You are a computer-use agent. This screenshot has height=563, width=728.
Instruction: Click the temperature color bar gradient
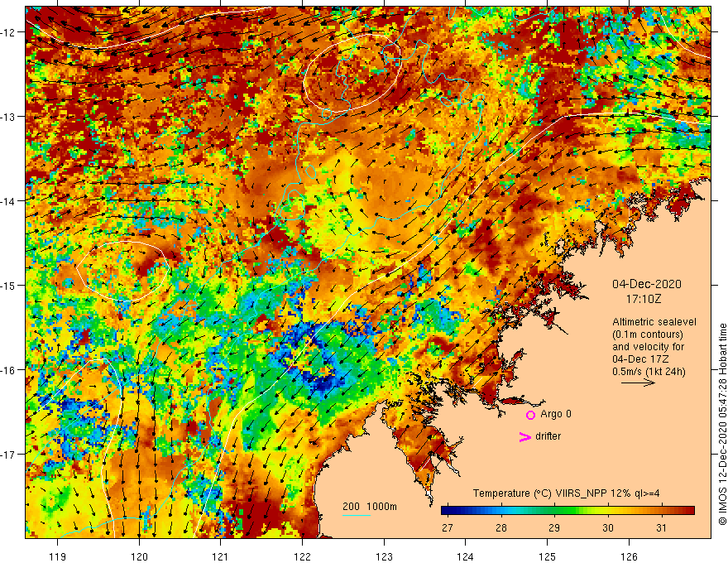tap(568, 511)
